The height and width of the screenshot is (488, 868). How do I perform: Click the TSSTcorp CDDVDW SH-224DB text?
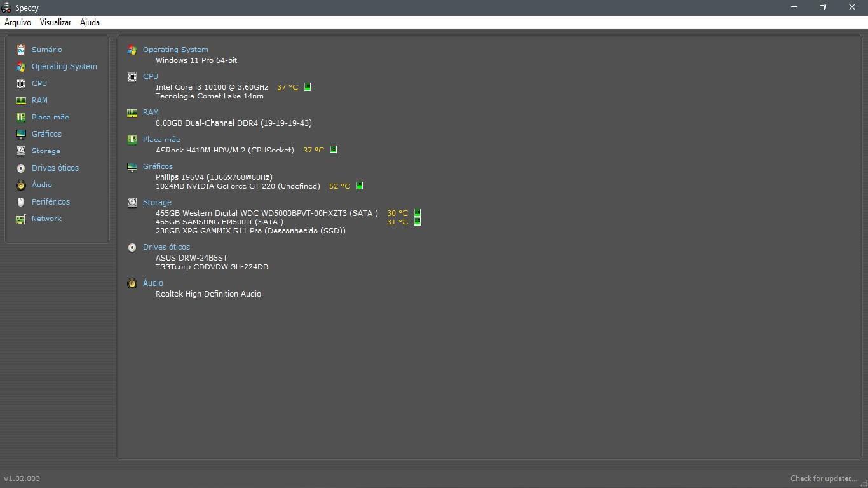click(212, 267)
